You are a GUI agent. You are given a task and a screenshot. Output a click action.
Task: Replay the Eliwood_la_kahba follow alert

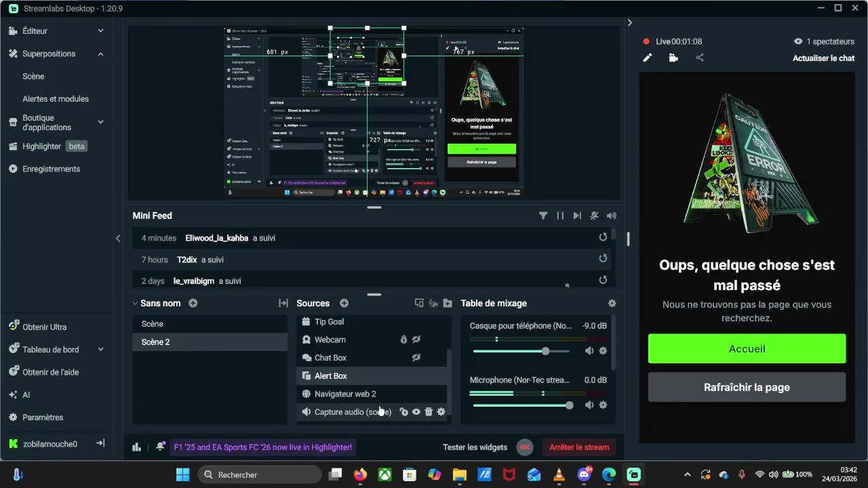603,237
